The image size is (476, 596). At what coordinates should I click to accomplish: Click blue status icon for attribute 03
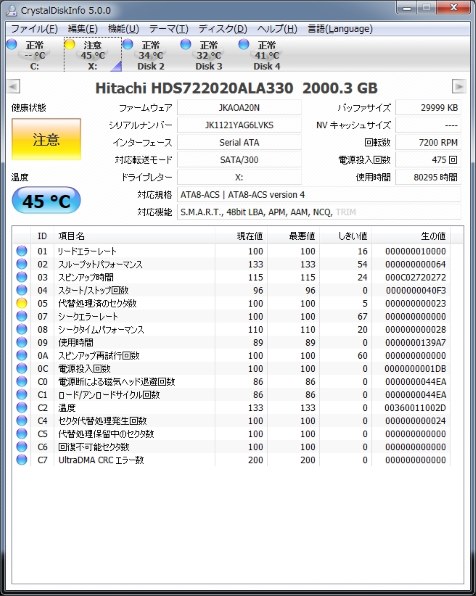click(22, 277)
